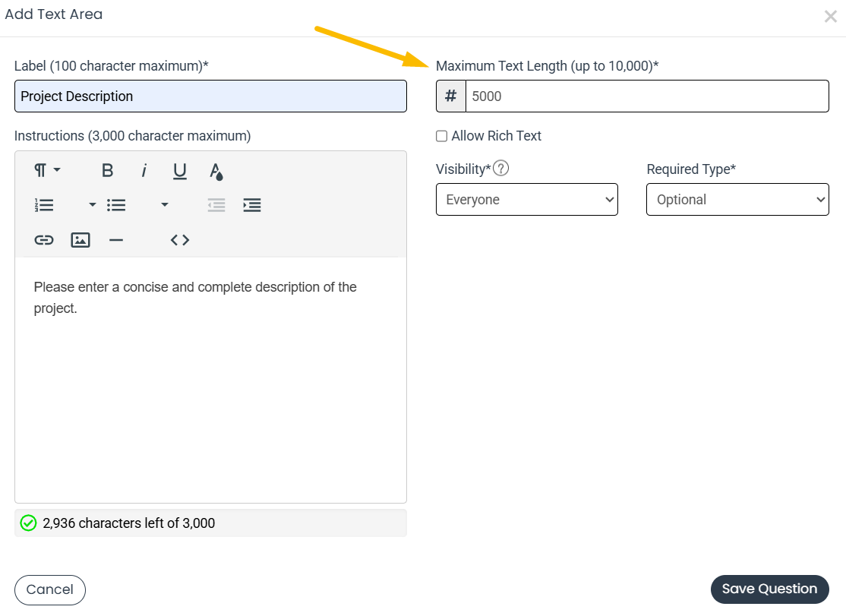Switch to code view in editor

[180, 240]
